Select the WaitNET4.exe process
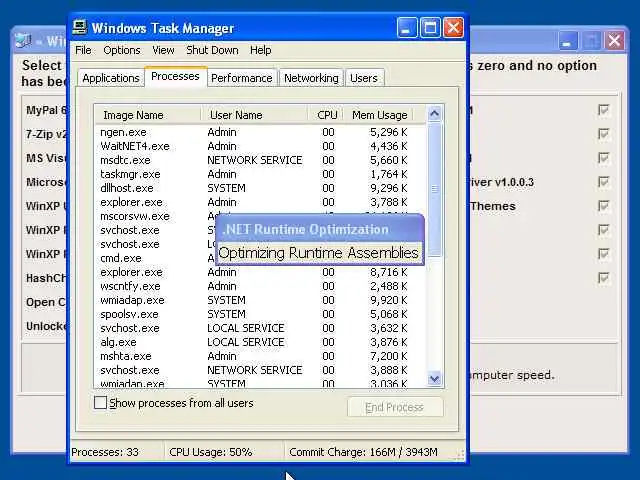The width and height of the screenshot is (640, 480). [260, 146]
